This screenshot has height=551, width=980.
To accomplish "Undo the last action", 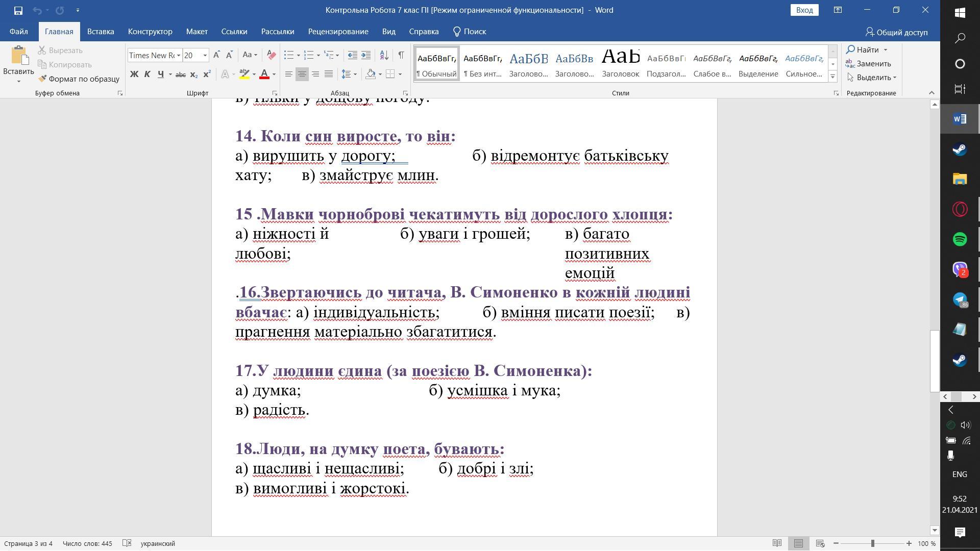I will click(x=37, y=10).
